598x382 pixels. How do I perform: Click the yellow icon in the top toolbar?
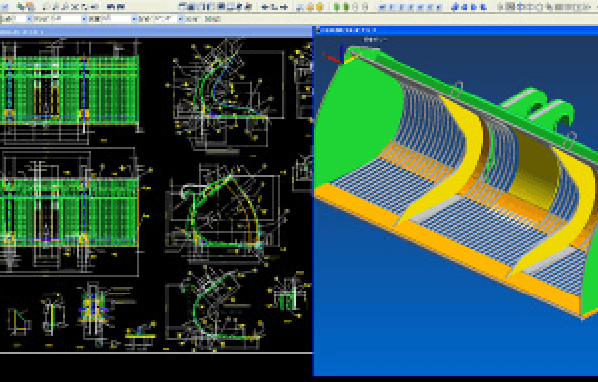click(320, 6)
